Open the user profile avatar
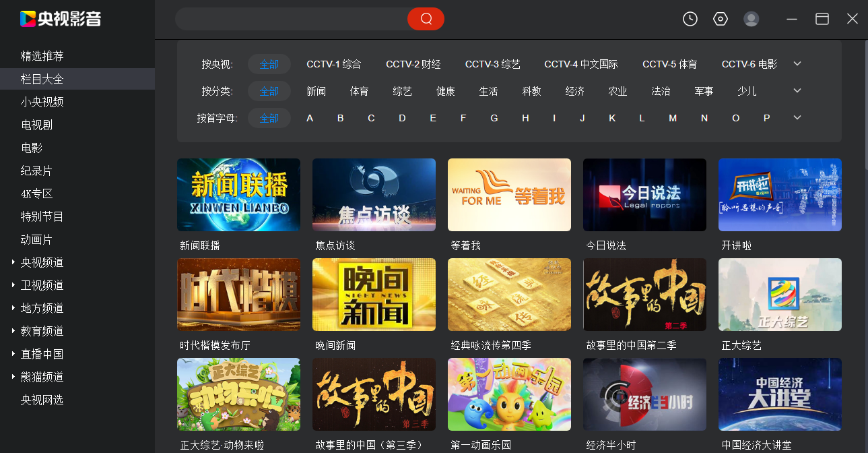The width and height of the screenshot is (868, 453). pyautogui.click(x=752, y=19)
